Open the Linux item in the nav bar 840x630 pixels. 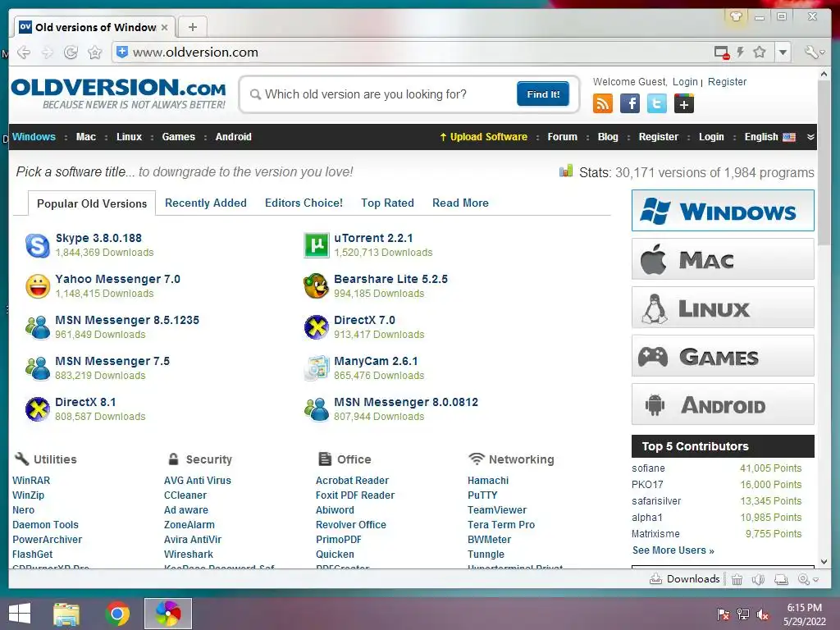[x=129, y=137]
